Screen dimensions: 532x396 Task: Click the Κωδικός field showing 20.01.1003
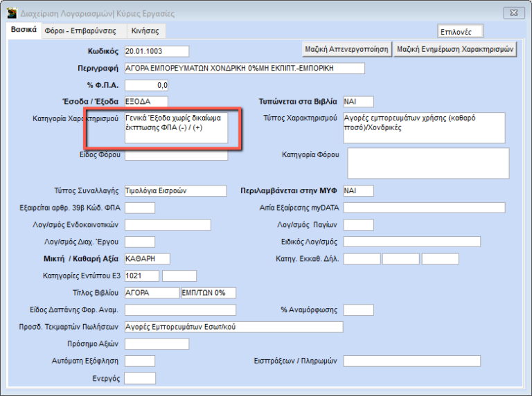(x=157, y=51)
